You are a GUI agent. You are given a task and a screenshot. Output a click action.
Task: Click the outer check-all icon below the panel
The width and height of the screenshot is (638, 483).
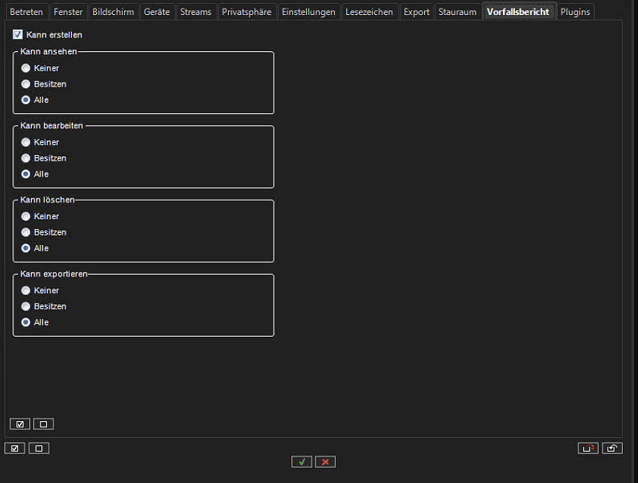tap(15, 448)
